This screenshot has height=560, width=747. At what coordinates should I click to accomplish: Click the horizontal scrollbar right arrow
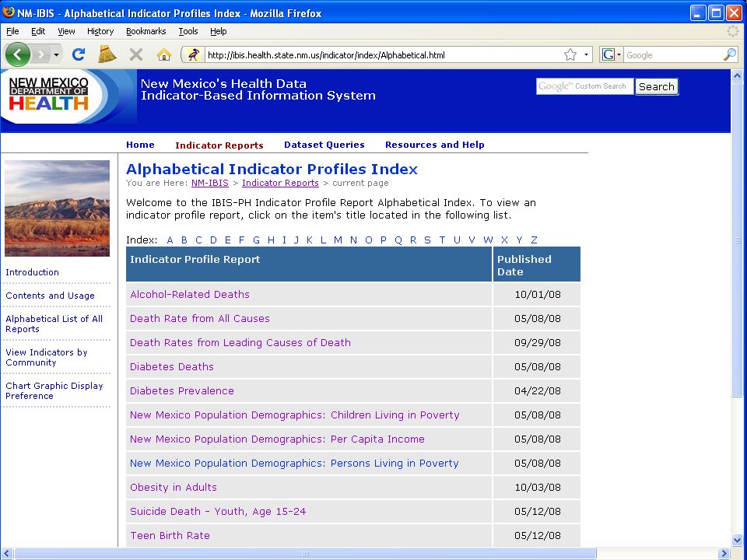coord(724,553)
